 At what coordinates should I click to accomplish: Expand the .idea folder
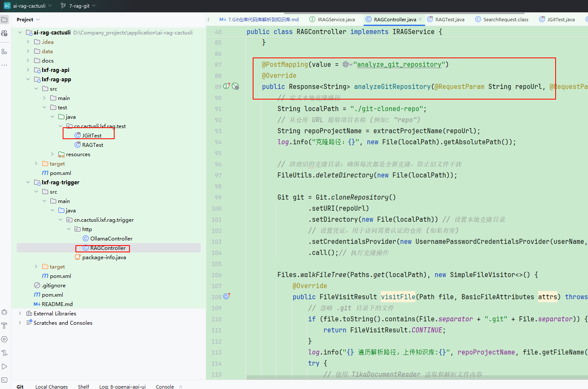click(28, 42)
